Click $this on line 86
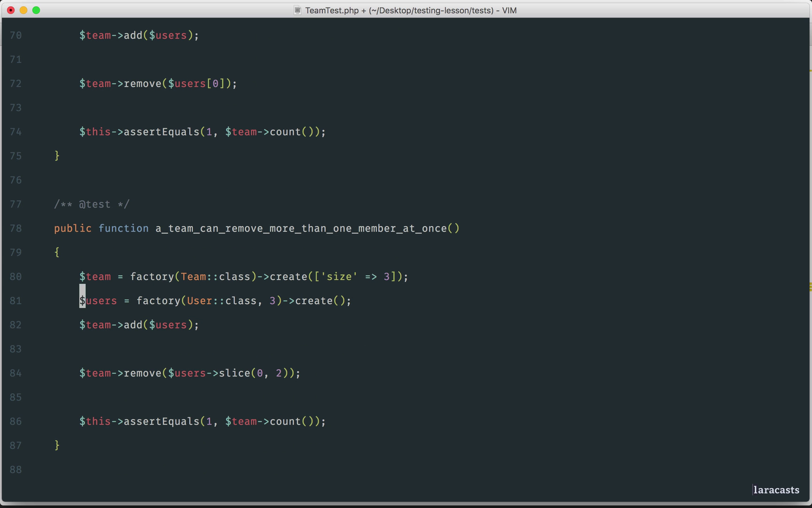The height and width of the screenshot is (508, 812). [x=95, y=421]
